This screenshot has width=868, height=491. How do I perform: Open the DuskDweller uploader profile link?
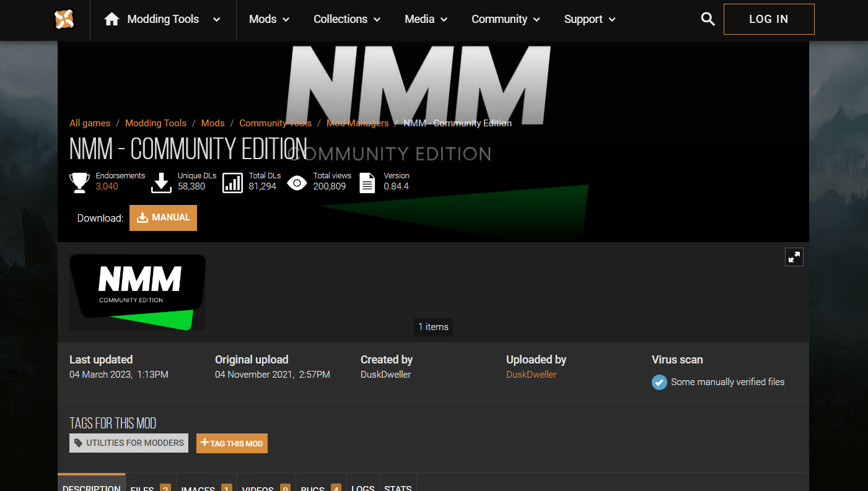click(x=531, y=375)
